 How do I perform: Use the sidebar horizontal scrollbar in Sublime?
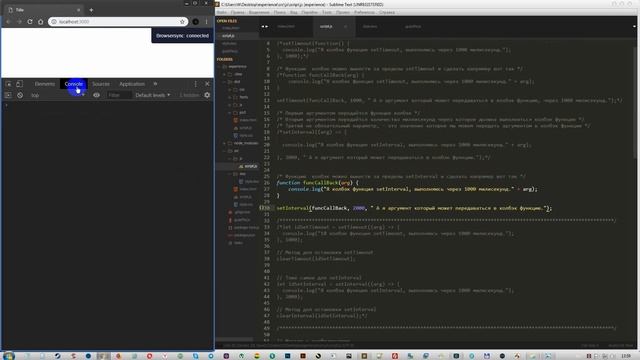click(234, 339)
